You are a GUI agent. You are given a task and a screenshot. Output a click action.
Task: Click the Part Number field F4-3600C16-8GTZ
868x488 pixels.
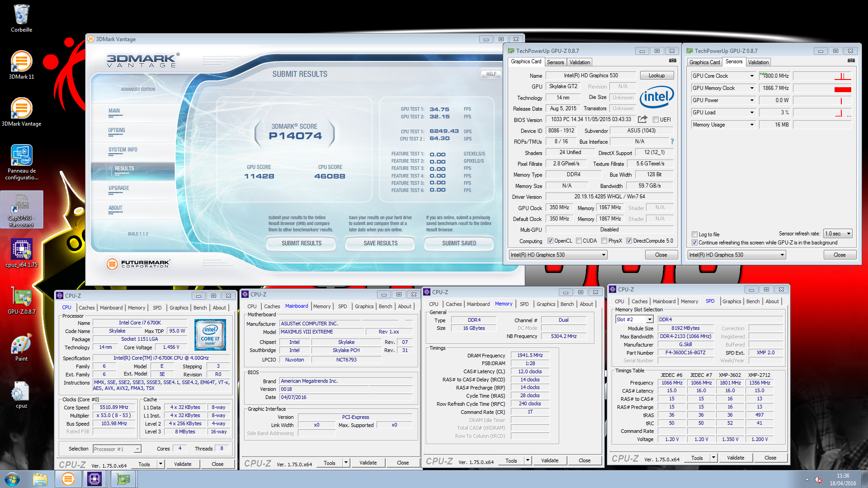tap(685, 353)
